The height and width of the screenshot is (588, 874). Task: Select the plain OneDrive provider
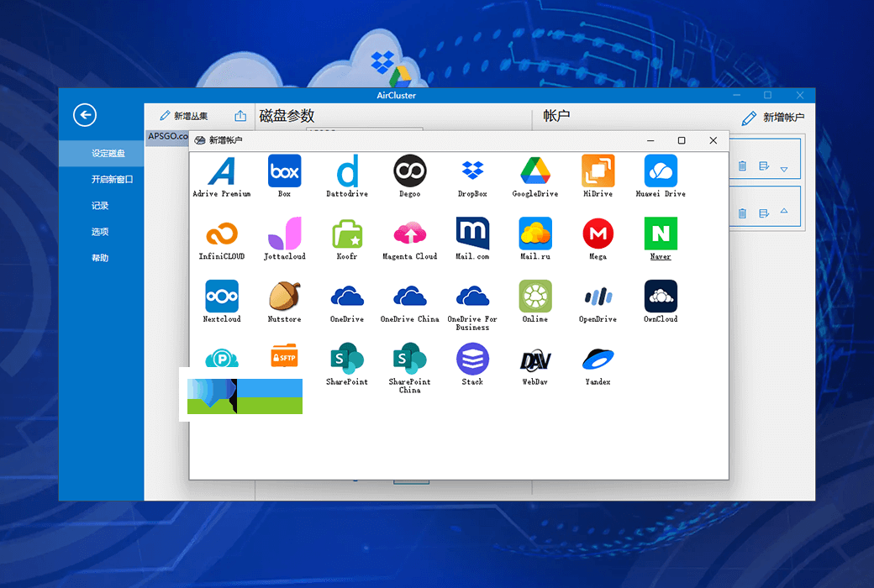click(347, 302)
